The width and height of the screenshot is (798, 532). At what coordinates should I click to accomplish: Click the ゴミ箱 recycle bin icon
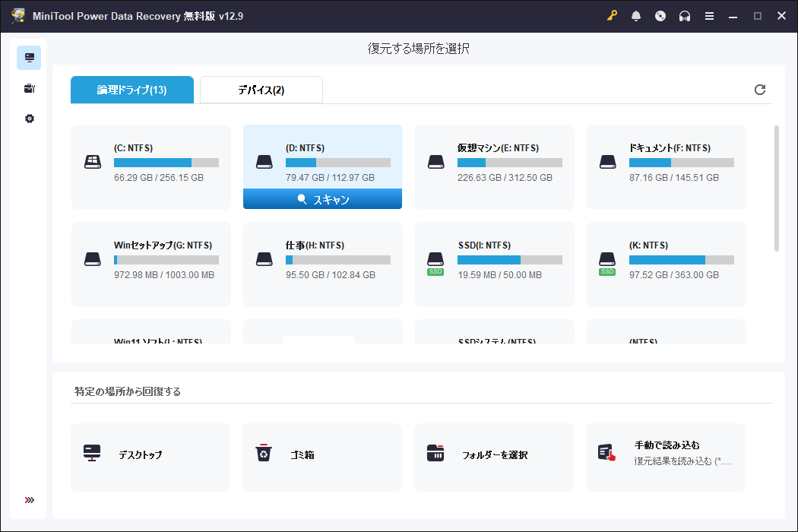point(264,453)
